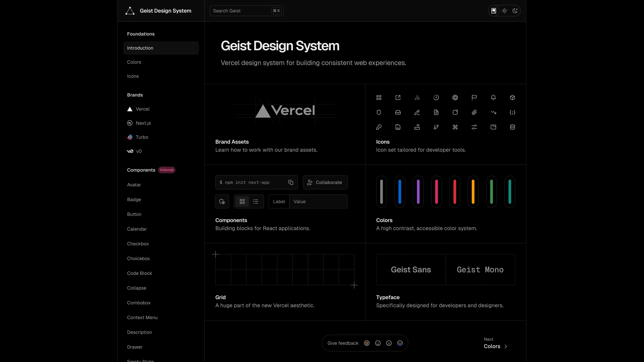644x362 pixels.
Task: Open the Code Block component page
Action: [140, 273]
